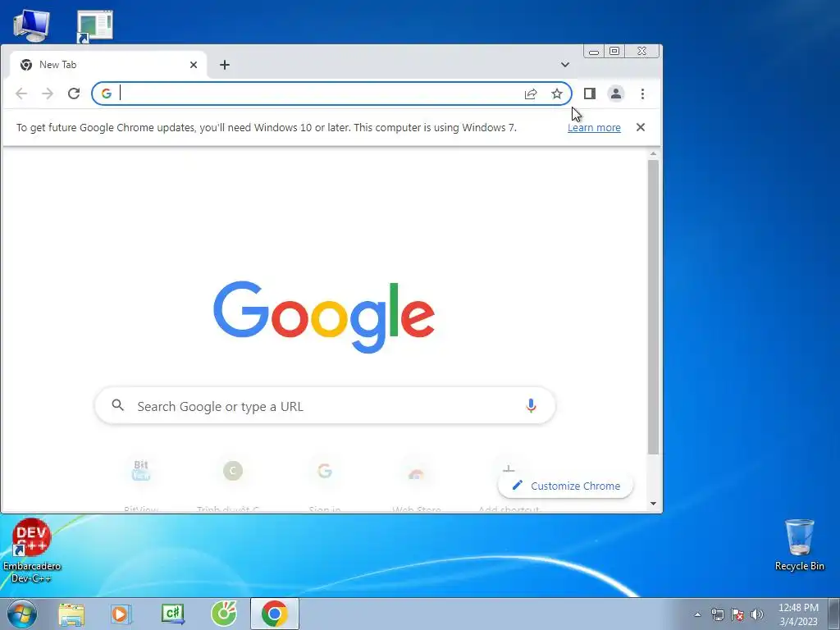Dismiss the Windows 7 update infobar
This screenshot has width=840, height=630.
[640, 127]
